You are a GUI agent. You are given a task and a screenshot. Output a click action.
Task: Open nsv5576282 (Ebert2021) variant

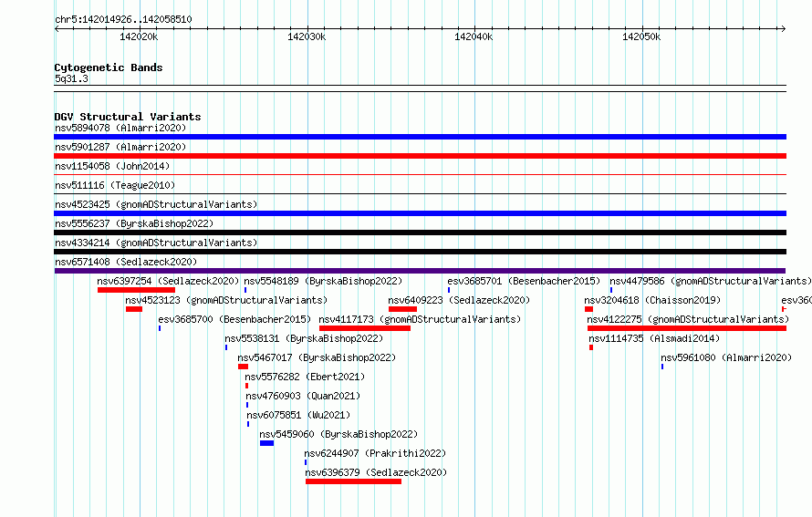pos(305,377)
